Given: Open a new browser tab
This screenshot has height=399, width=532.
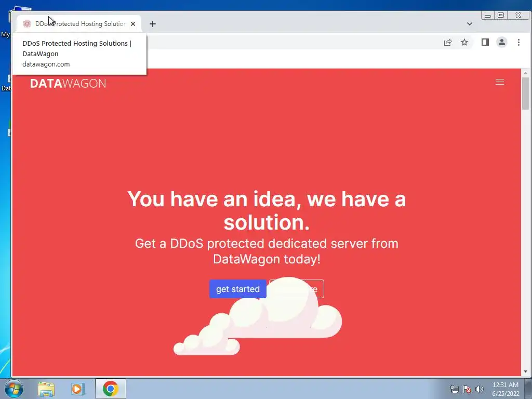Looking at the screenshot, I should pyautogui.click(x=153, y=24).
